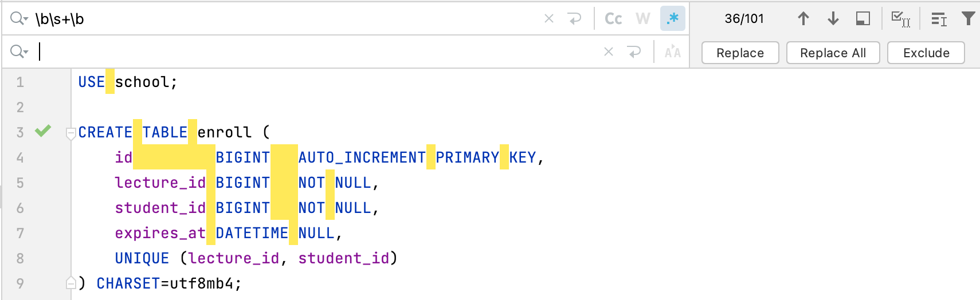980x300 pixels.
Task: Clear the search field text
Action: coord(549,19)
